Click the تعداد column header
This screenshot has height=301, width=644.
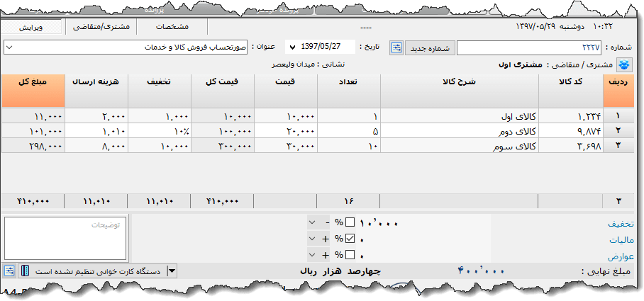(x=349, y=91)
